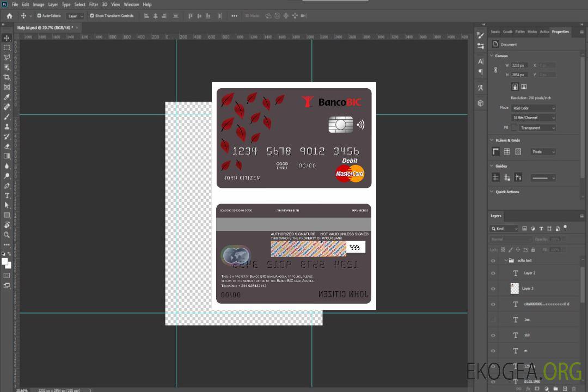Toggle the layer filter on/off switch
Image resolution: width=588 pixels, height=392 pixels.
pyautogui.click(x=565, y=228)
